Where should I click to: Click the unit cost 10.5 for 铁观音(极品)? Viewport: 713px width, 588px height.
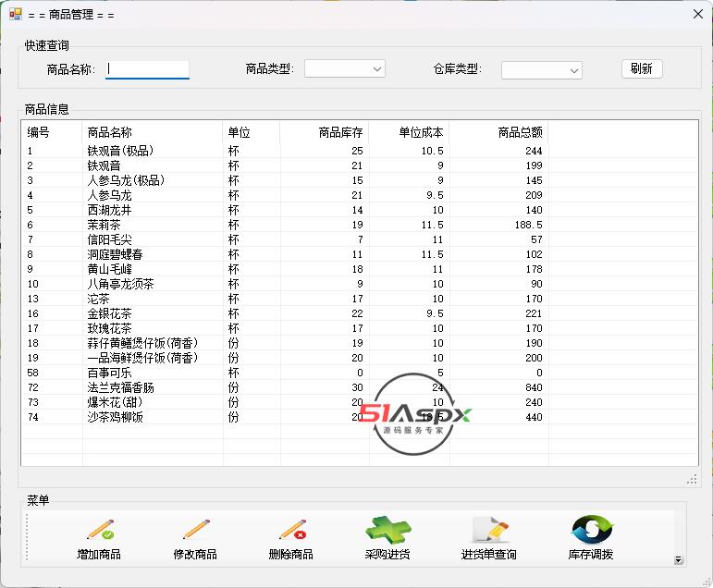432,151
